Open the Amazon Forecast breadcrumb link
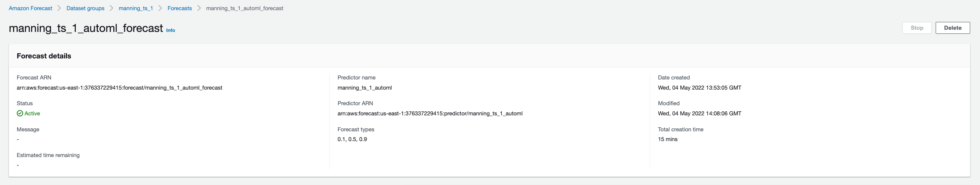The image size is (980, 185). pyautogui.click(x=30, y=8)
